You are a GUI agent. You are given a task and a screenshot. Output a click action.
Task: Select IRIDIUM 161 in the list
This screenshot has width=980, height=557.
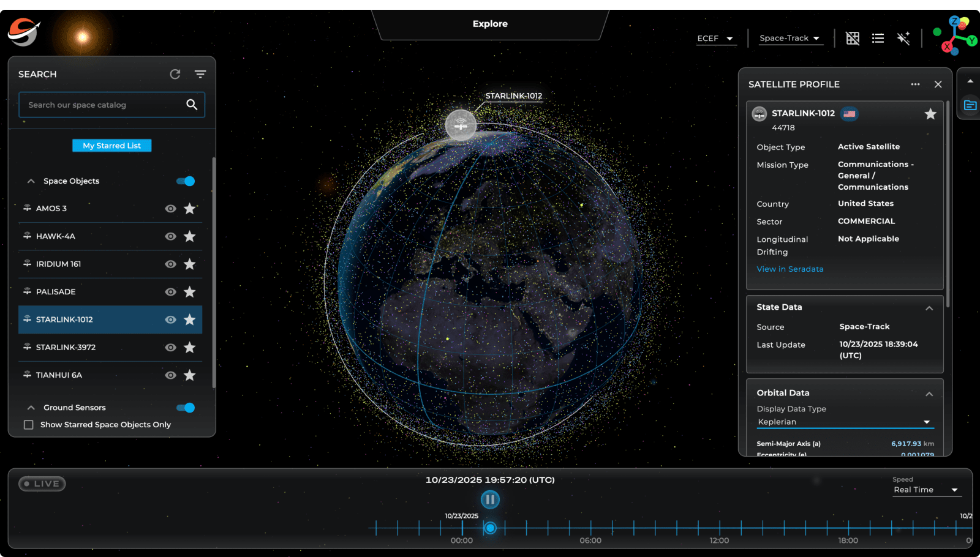point(58,264)
